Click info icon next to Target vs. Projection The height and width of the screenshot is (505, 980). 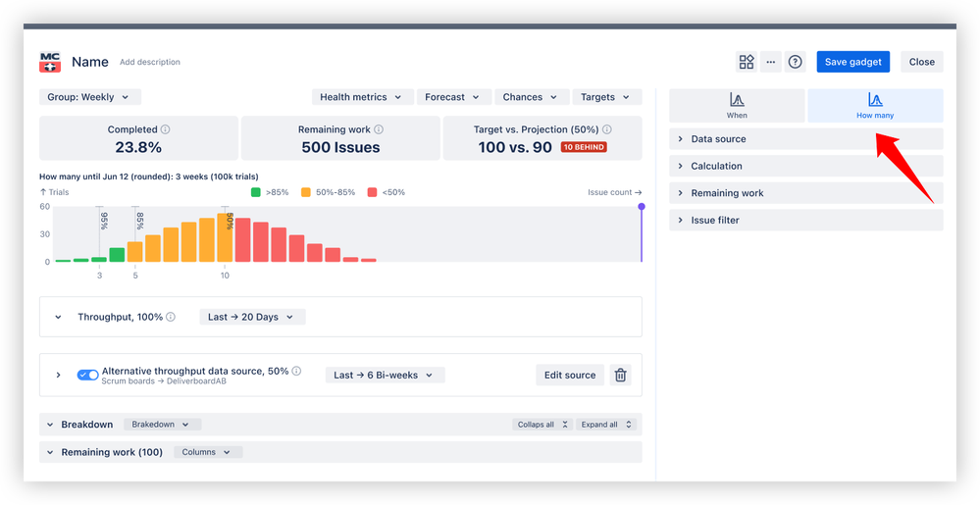coord(607,129)
